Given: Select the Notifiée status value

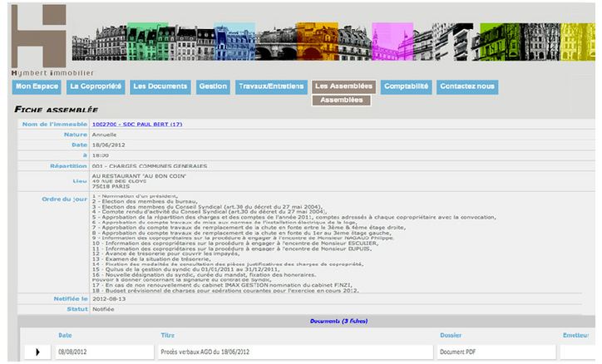Looking at the screenshot, I should 103,309.
